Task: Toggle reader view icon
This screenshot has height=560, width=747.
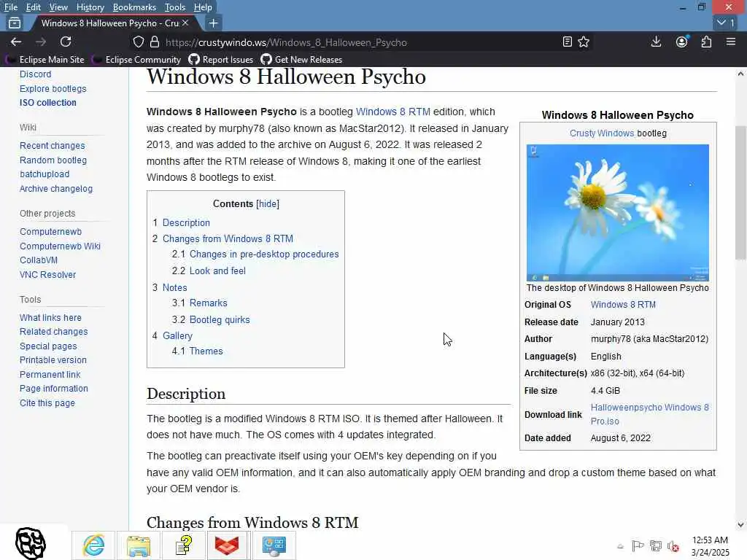Action: (x=567, y=42)
